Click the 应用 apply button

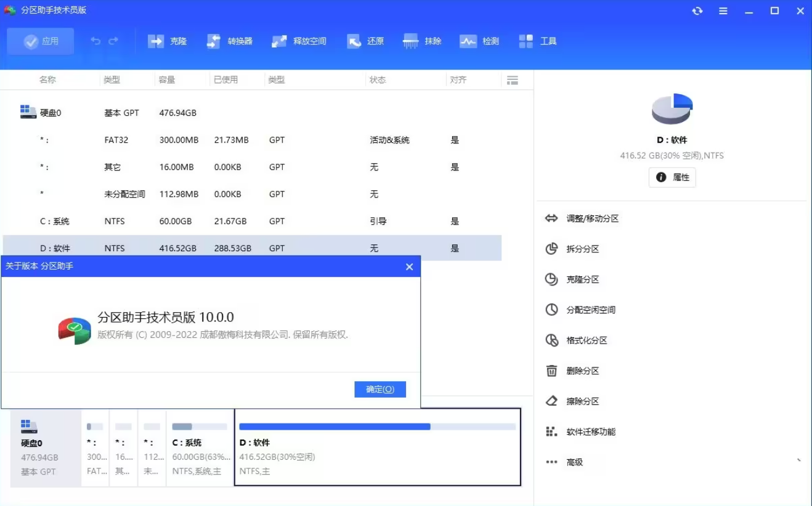[x=41, y=41]
